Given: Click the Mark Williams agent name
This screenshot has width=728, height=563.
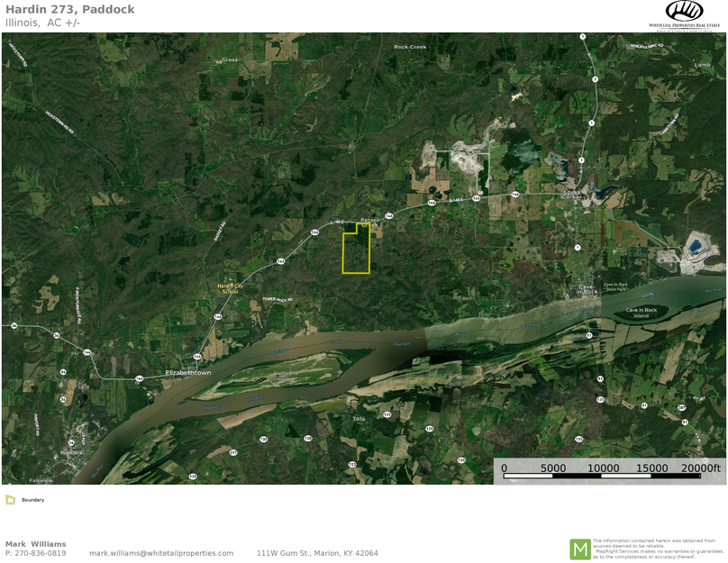Looking at the screenshot, I should (x=35, y=544).
